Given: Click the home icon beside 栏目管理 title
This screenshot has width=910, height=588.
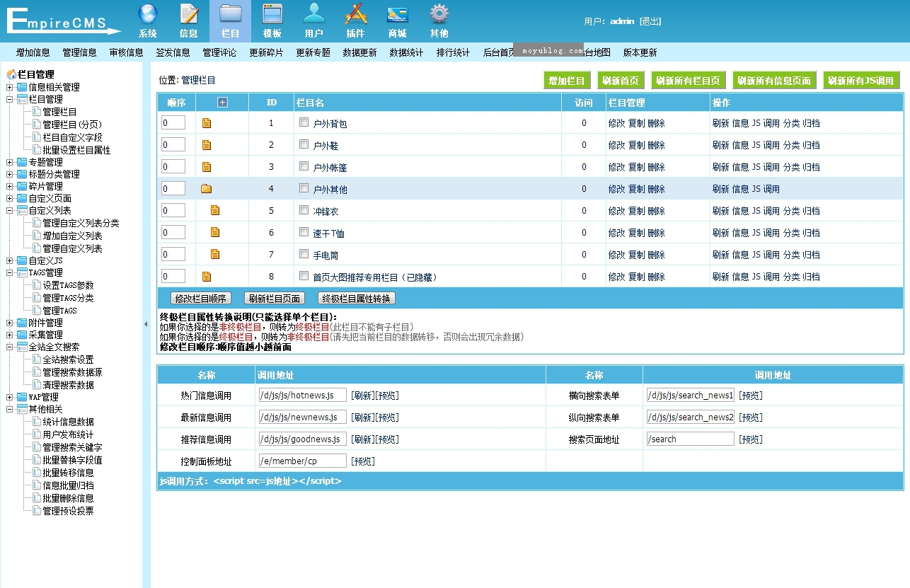Looking at the screenshot, I should click(x=11, y=74).
